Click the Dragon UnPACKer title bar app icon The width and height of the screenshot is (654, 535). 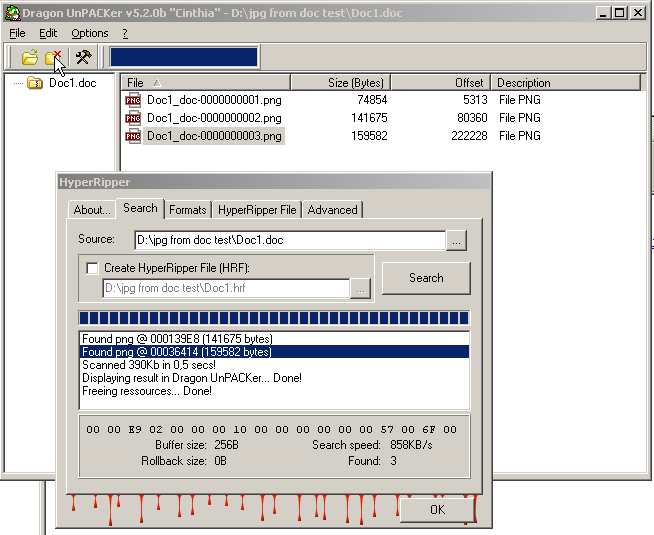pos(13,13)
